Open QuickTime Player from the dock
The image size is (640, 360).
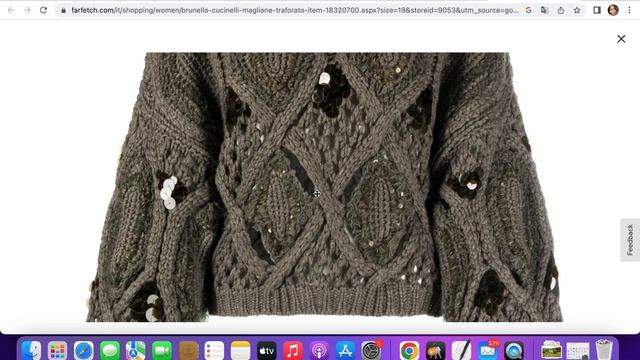click(514, 350)
